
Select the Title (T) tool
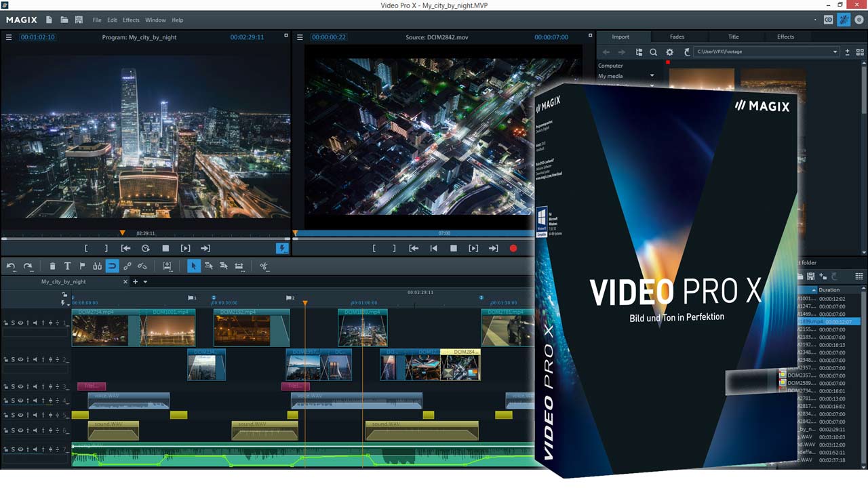[67, 266]
